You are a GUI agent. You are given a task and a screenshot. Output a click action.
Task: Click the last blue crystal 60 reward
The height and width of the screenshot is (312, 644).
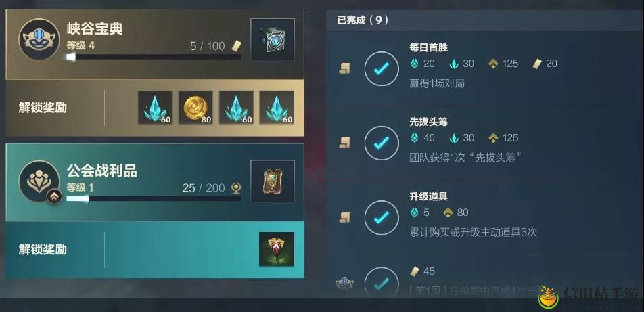click(277, 108)
